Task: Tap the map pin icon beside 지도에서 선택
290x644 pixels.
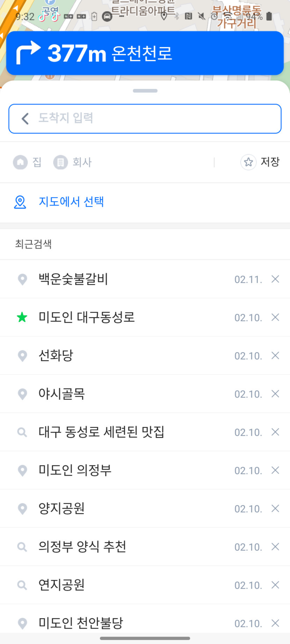Action: [20, 202]
